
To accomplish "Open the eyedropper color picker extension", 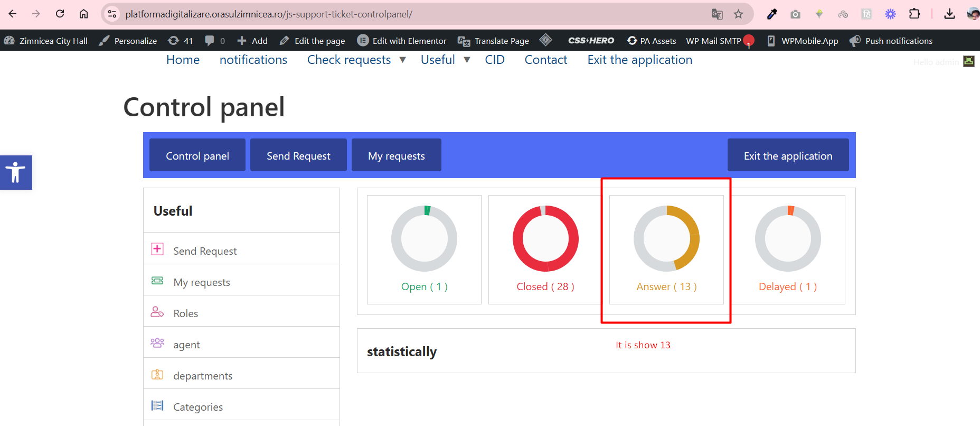I will (x=772, y=14).
